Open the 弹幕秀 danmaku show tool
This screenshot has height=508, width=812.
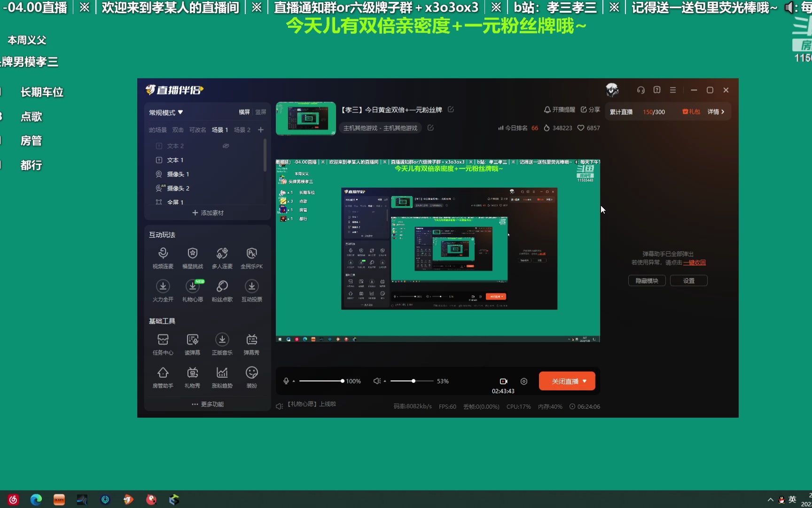(252, 344)
